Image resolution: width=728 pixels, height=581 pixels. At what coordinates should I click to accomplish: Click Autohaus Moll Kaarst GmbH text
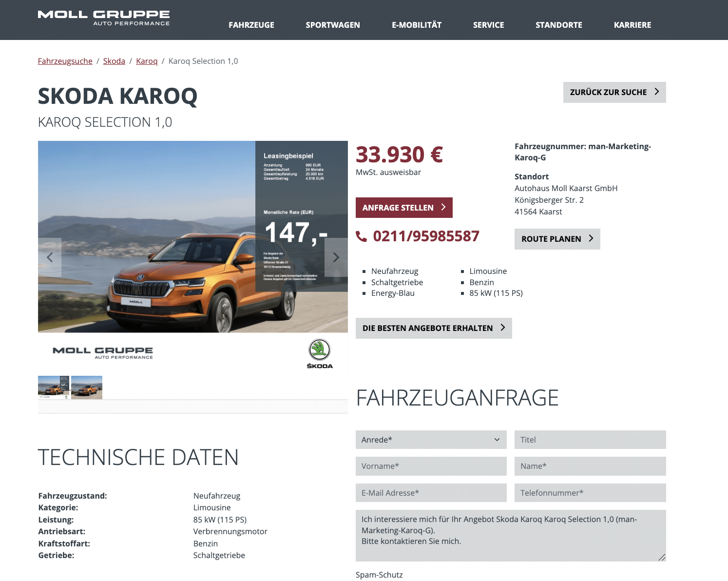pyautogui.click(x=566, y=188)
